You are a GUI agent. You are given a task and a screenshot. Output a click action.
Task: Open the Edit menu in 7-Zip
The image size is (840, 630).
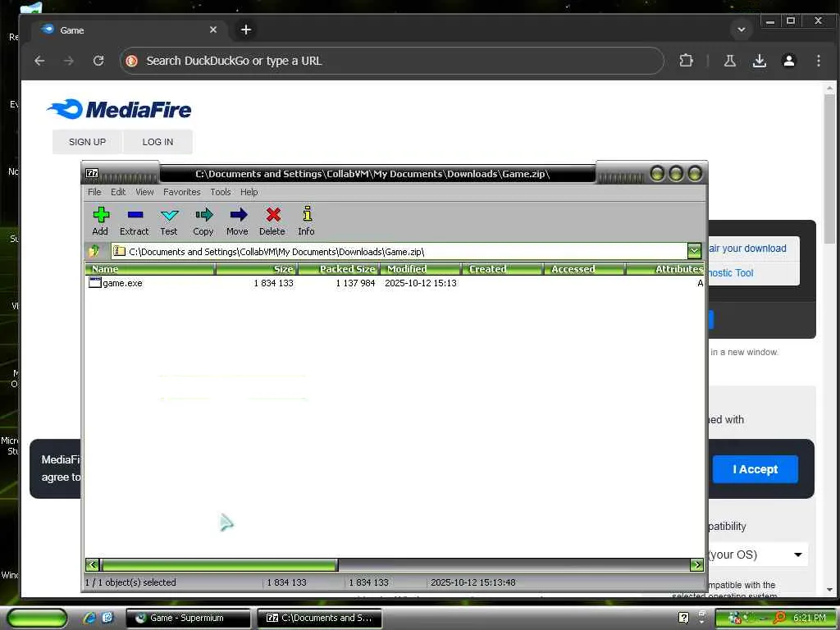(118, 192)
